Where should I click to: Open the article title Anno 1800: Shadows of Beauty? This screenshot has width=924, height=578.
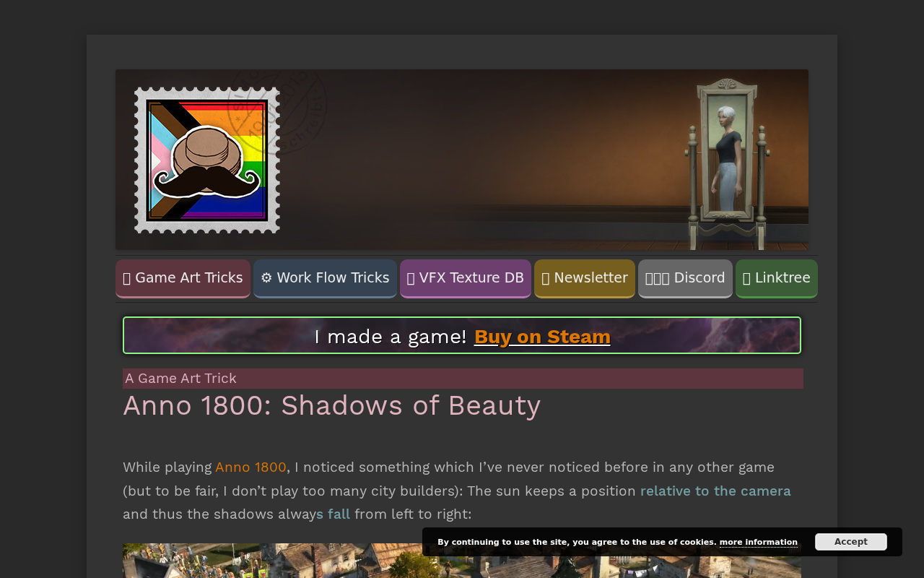tap(331, 405)
